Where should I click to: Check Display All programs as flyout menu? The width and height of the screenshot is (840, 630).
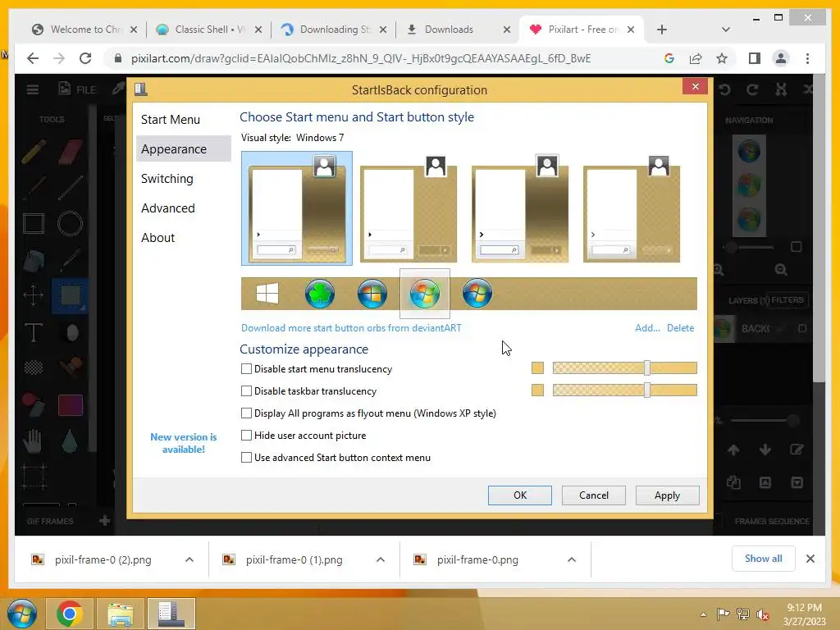(x=246, y=413)
